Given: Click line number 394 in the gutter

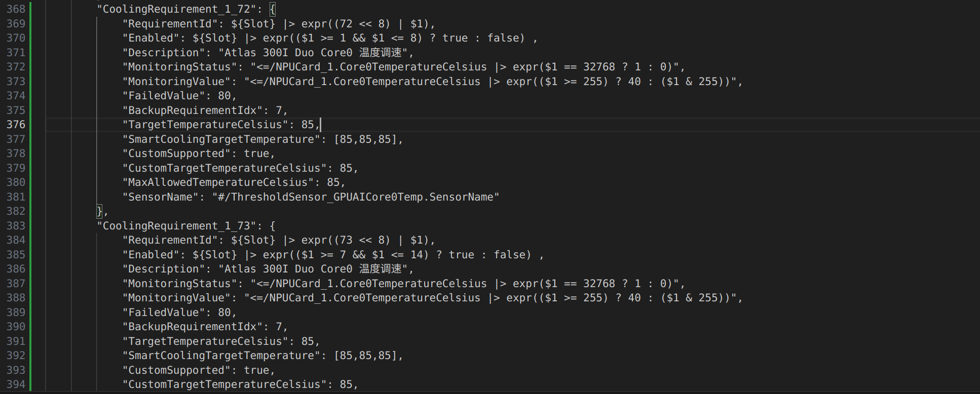Looking at the screenshot, I should click(x=16, y=384).
